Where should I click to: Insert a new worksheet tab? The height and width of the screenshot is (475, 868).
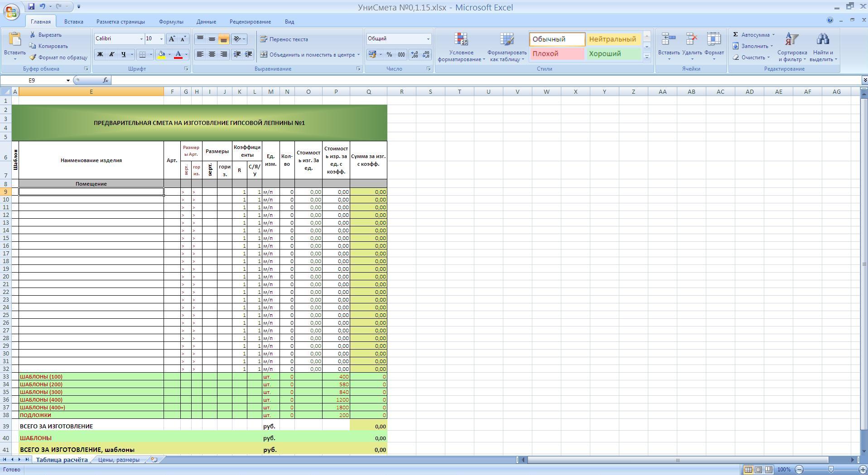(154, 460)
